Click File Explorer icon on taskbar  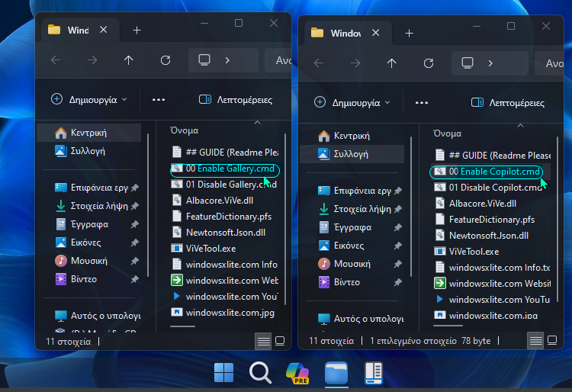point(336,373)
